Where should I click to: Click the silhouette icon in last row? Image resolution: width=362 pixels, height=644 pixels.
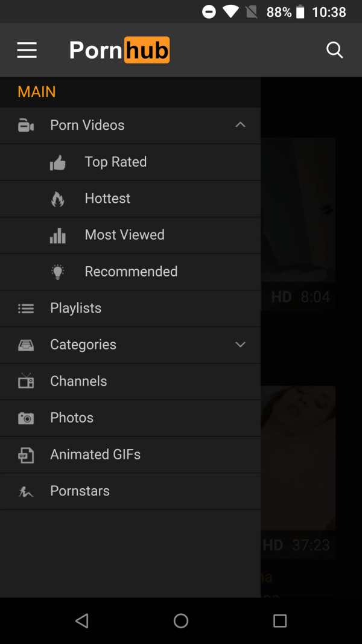(x=26, y=492)
